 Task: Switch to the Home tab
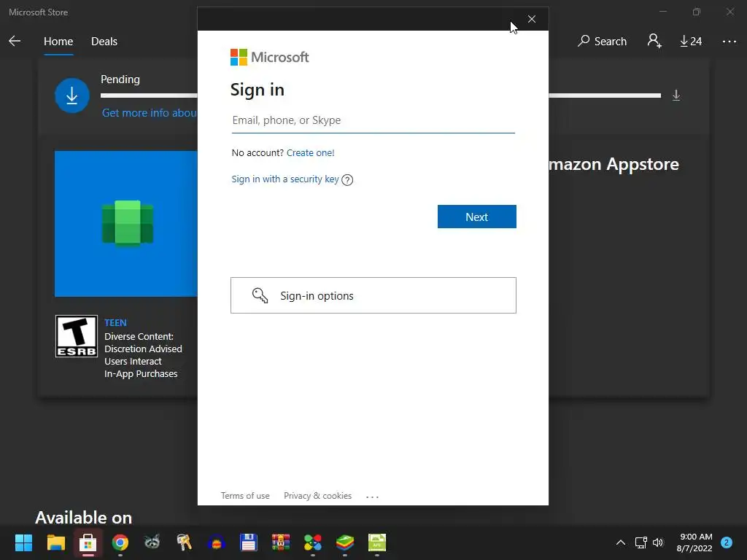pyautogui.click(x=58, y=42)
